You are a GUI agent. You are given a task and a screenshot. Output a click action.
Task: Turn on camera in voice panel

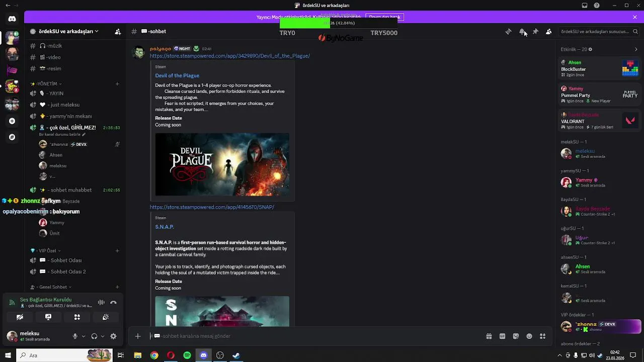pyautogui.click(x=20, y=317)
